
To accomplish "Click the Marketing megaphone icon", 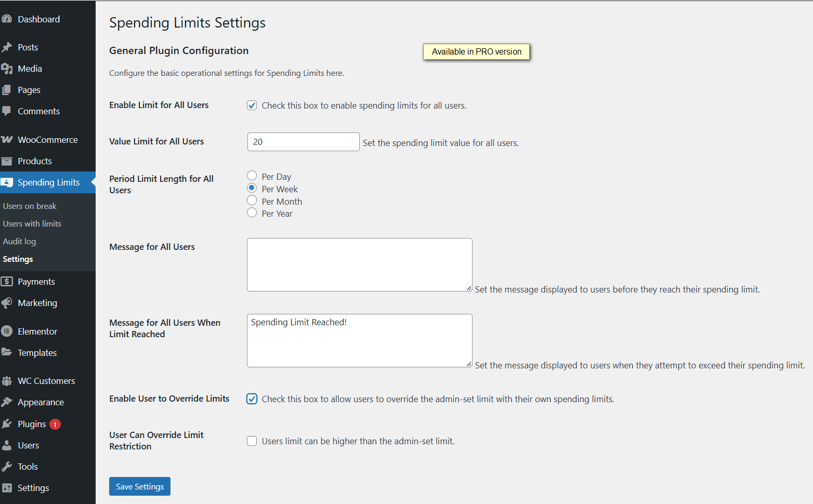I will point(7,303).
